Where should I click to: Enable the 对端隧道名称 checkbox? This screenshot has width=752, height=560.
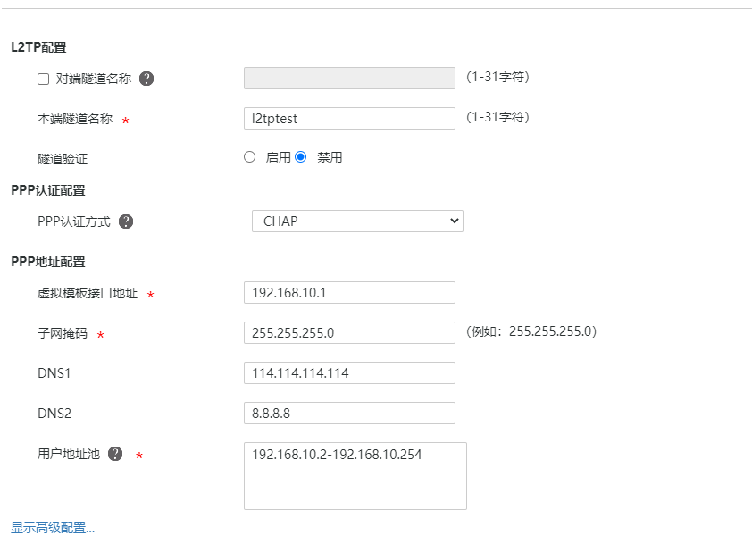click(43, 79)
